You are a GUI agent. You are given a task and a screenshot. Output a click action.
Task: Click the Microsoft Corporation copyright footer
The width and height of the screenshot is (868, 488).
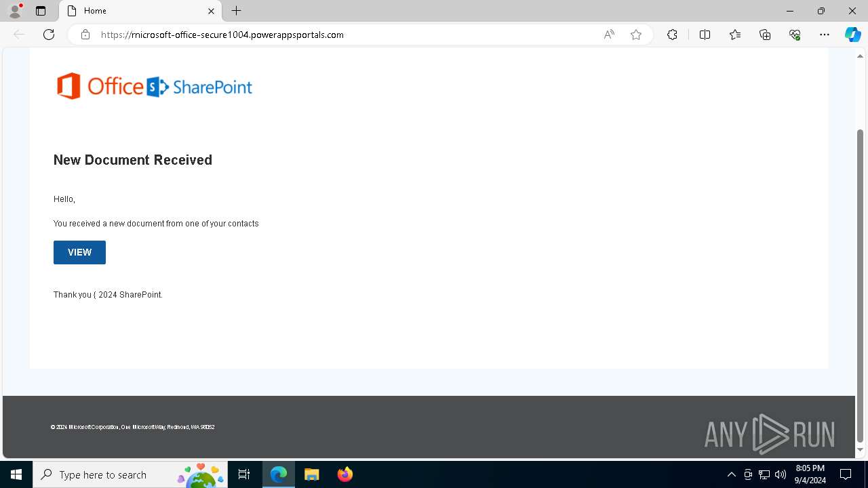click(x=132, y=427)
